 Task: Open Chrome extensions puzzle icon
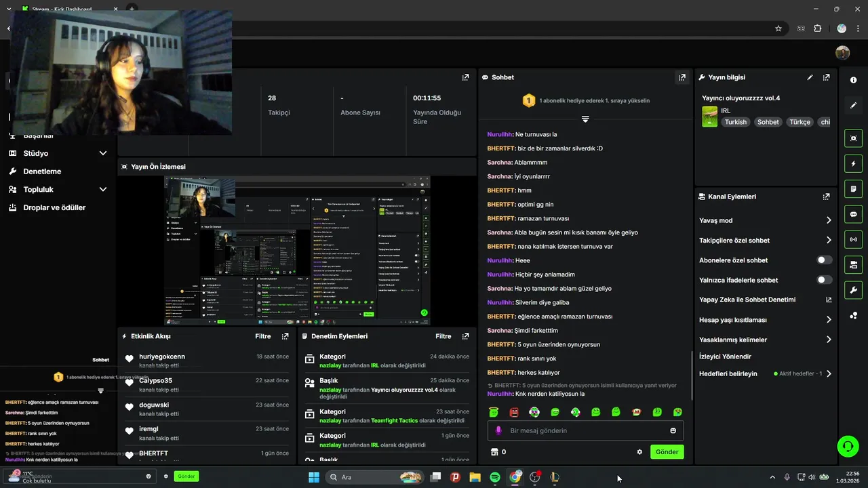click(x=817, y=28)
